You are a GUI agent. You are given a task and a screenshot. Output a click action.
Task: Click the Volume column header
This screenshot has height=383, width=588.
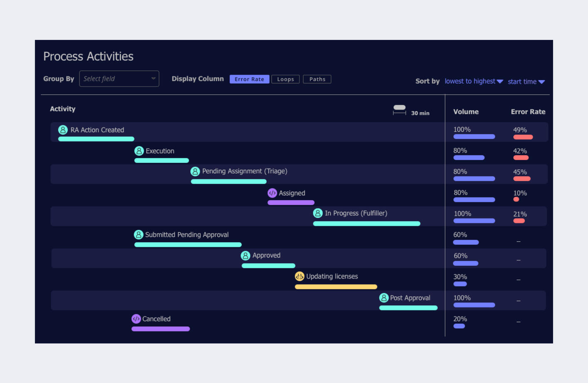[466, 111]
